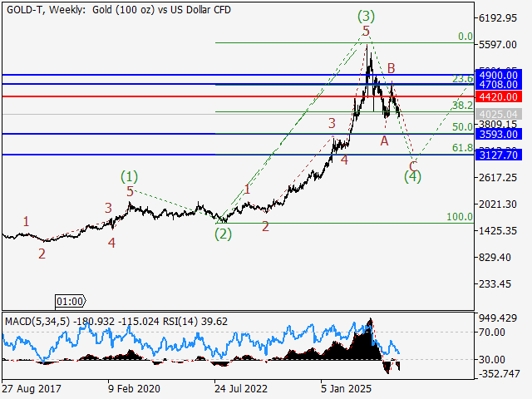Viewport: 532px width, 399px height.
Task: Select the Fibonacci 0.0 level label
Action: coord(465,37)
